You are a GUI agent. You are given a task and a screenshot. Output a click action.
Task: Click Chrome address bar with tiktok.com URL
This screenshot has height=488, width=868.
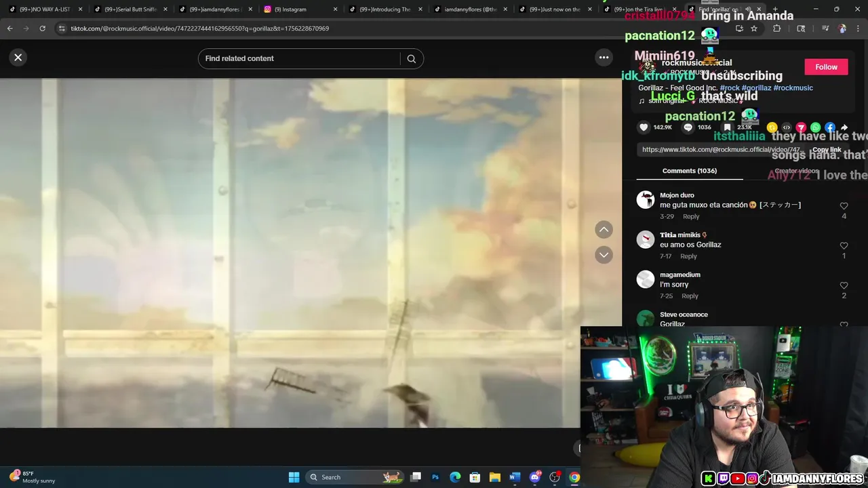(x=393, y=28)
